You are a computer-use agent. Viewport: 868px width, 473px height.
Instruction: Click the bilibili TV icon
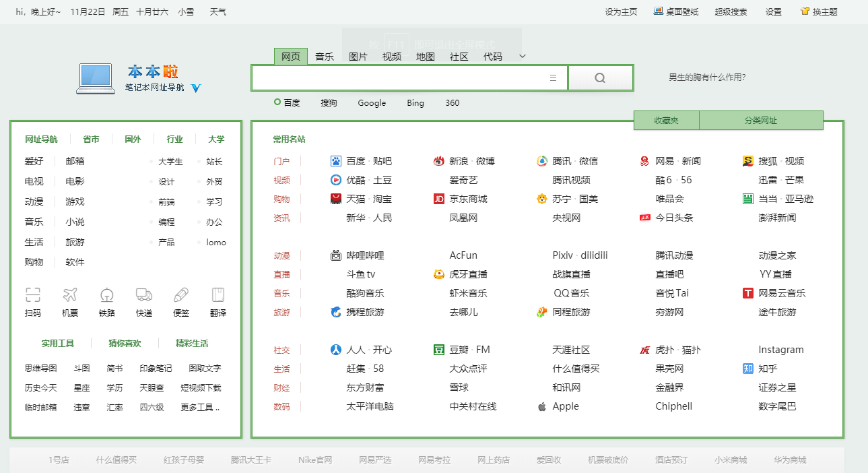click(336, 255)
